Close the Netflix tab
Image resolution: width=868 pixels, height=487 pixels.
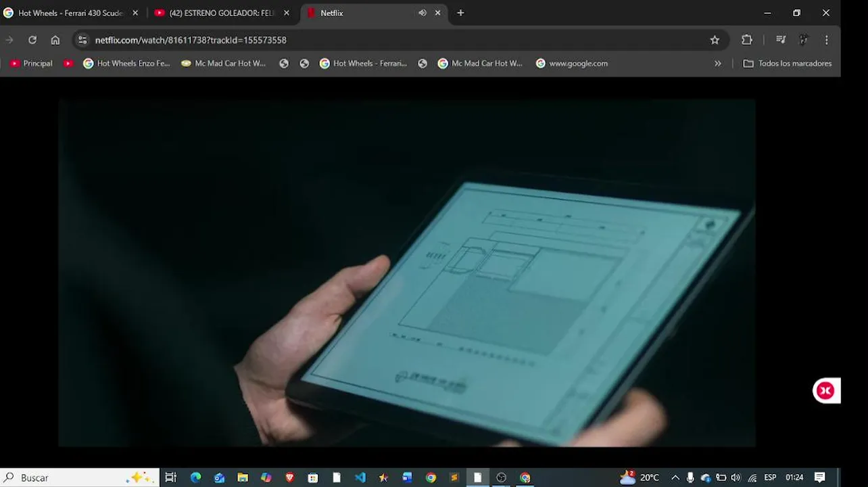pos(438,13)
